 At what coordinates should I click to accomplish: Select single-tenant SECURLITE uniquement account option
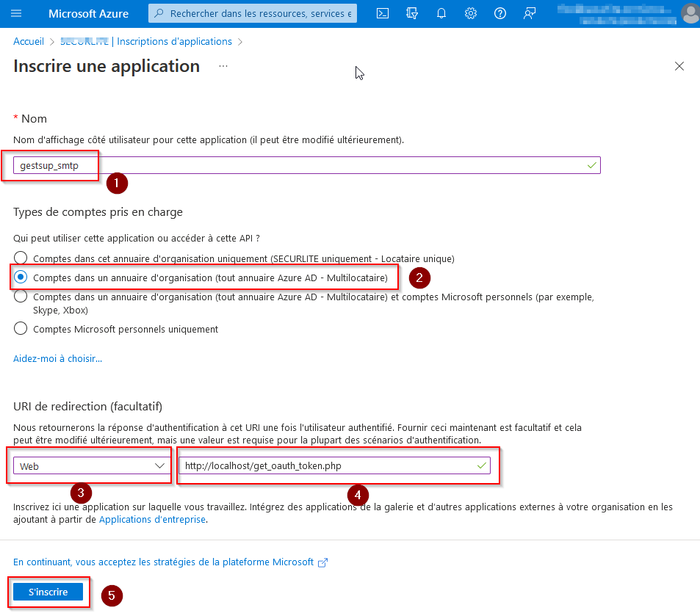[x=21, y=258]
